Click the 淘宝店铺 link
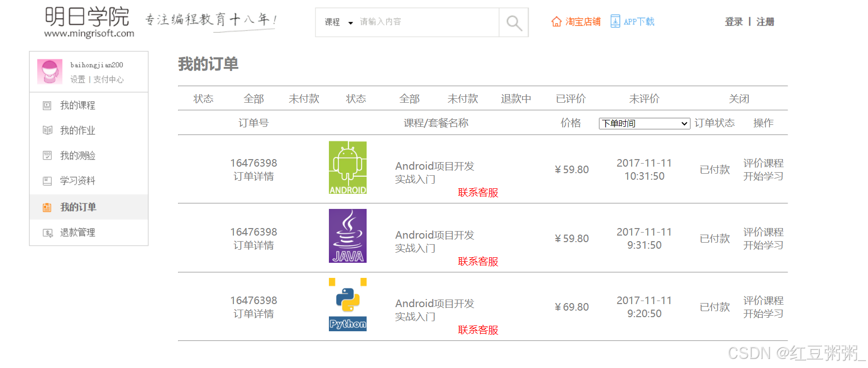868x368 pixels. (583, 22)
